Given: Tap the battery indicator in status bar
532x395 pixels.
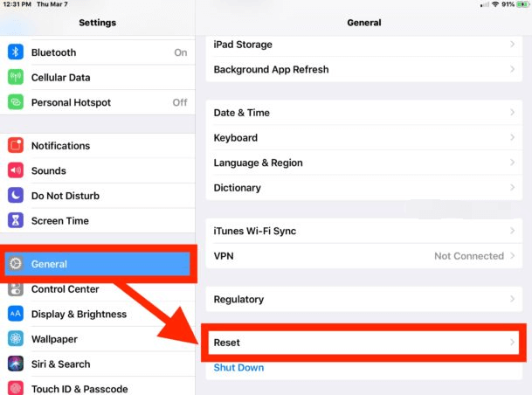Looking at the screenshot, I should click(522, 5).
